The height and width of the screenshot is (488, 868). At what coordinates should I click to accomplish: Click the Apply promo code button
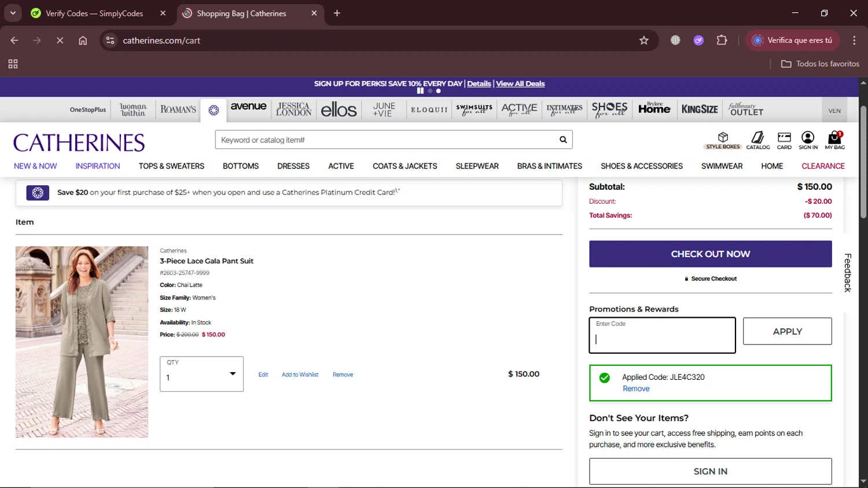pyautogui.click(x=788, y=331)
